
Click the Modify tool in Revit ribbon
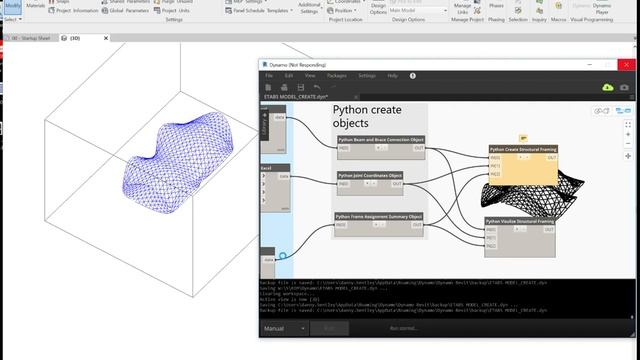13,7
